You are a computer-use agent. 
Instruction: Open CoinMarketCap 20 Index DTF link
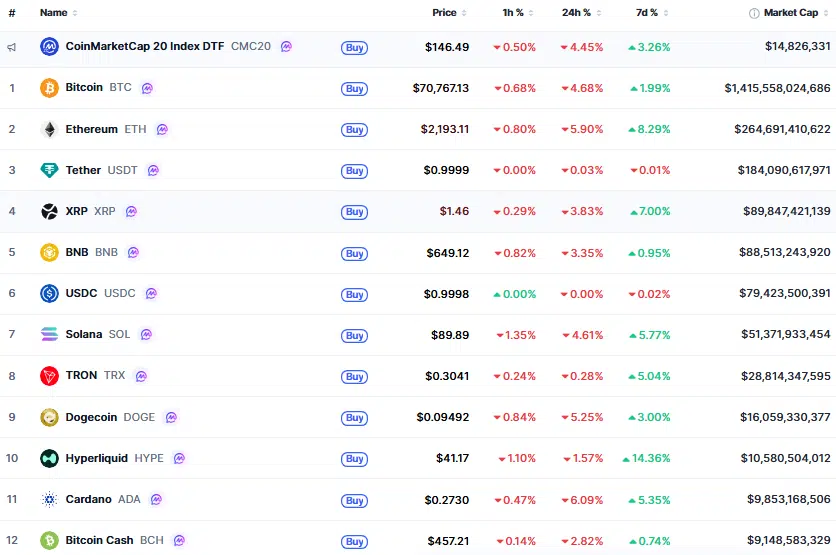tap(144, 46)
